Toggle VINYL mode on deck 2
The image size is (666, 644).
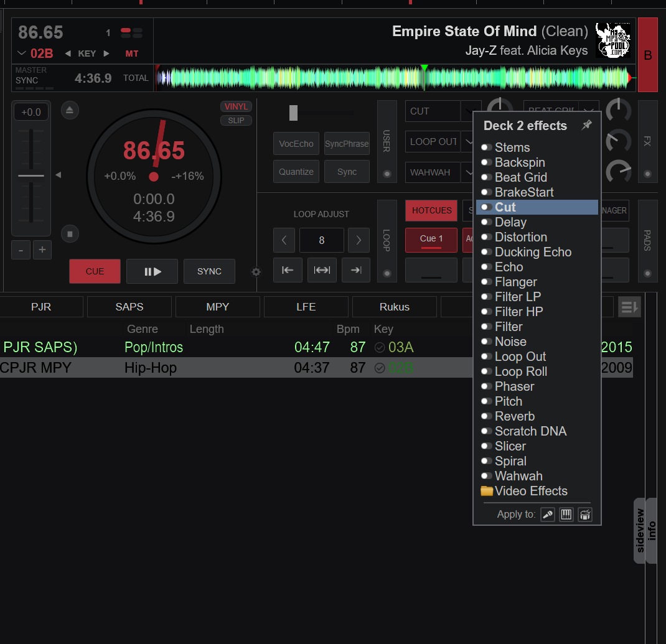(x=236, y=106)
